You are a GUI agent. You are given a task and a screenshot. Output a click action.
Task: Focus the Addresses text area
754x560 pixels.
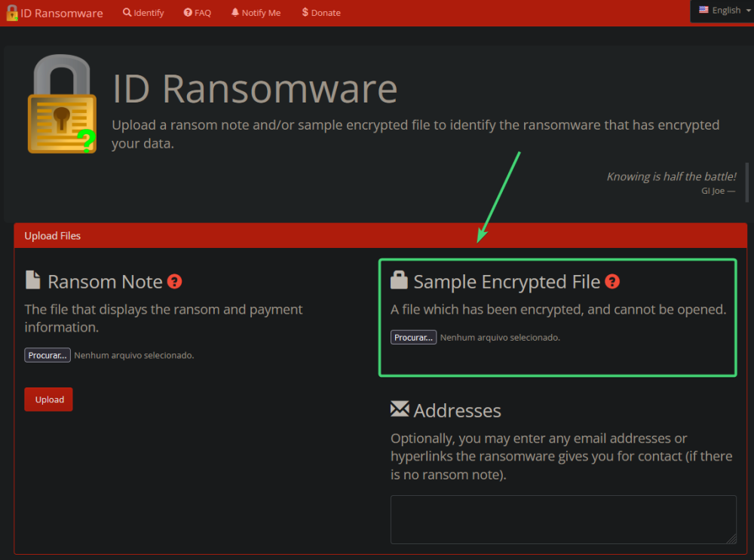pyautogui.click(x=562, y=519)
